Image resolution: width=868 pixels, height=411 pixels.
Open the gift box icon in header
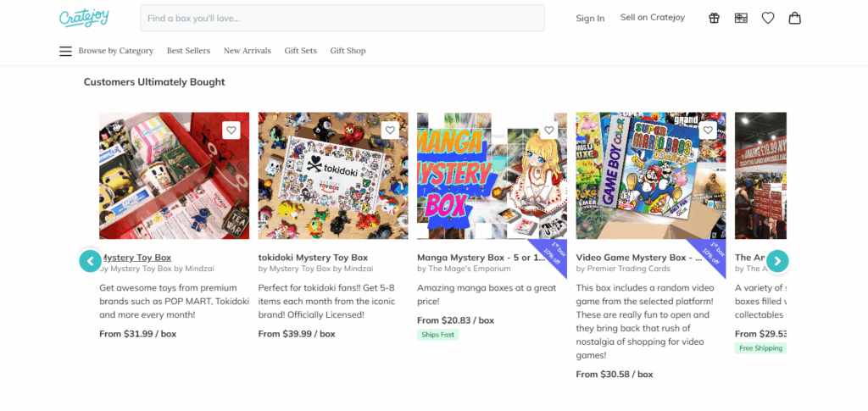point(714,19)
